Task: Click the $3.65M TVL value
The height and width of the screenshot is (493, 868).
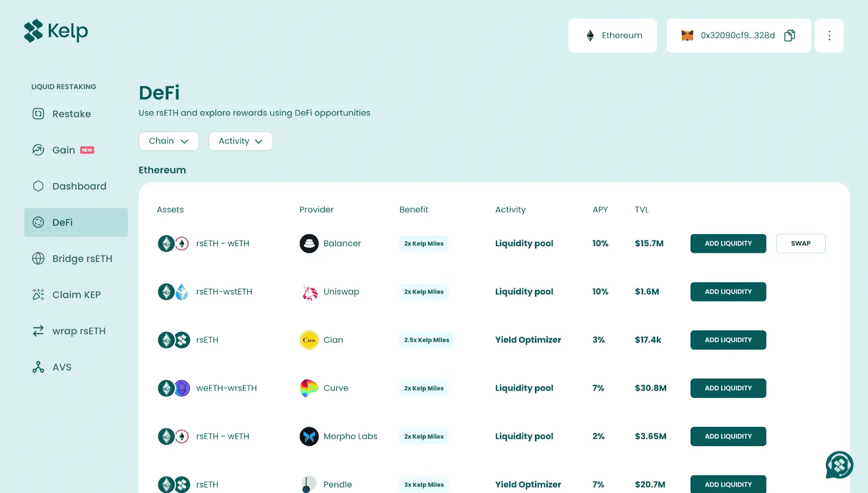Action: coord(650,437)
